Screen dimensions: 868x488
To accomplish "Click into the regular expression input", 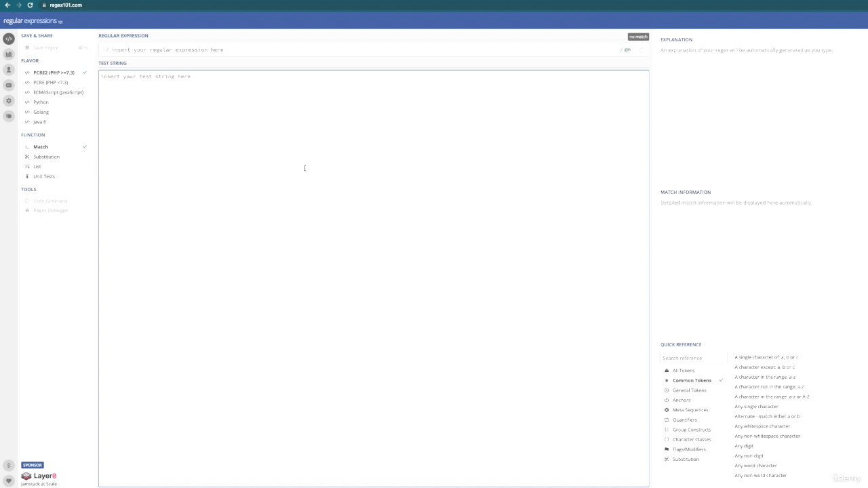I will pos(359,49).
